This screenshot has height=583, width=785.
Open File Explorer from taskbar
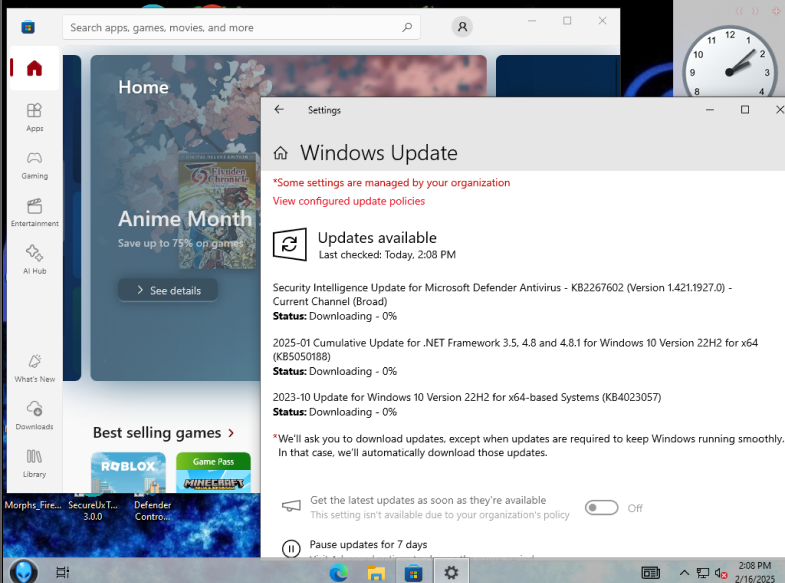pos(376,572)
